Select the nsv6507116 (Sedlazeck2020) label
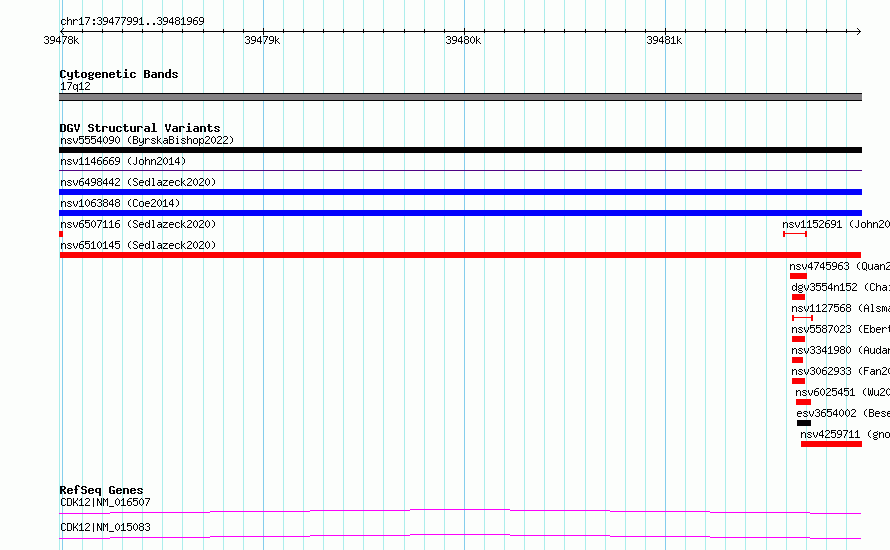Image resolution: width=890 pixels, height=550 pixels. point(138,224)
